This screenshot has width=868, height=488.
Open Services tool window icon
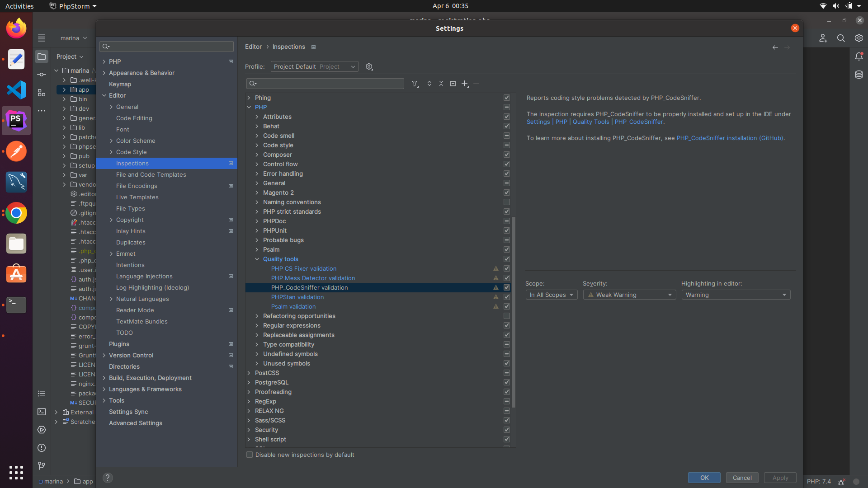[x=42, y=430]
